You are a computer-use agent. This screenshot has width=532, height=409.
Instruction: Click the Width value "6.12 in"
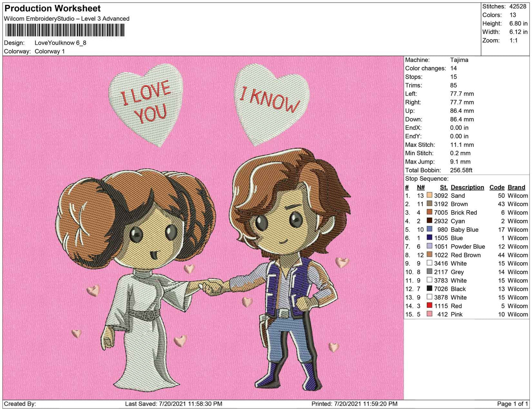[x=518, y=32]
